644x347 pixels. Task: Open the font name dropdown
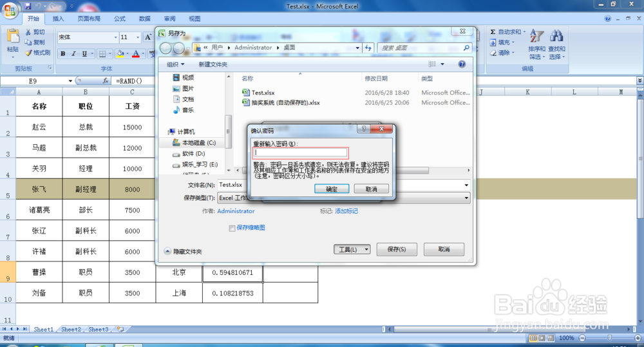(x=115, y=37)
